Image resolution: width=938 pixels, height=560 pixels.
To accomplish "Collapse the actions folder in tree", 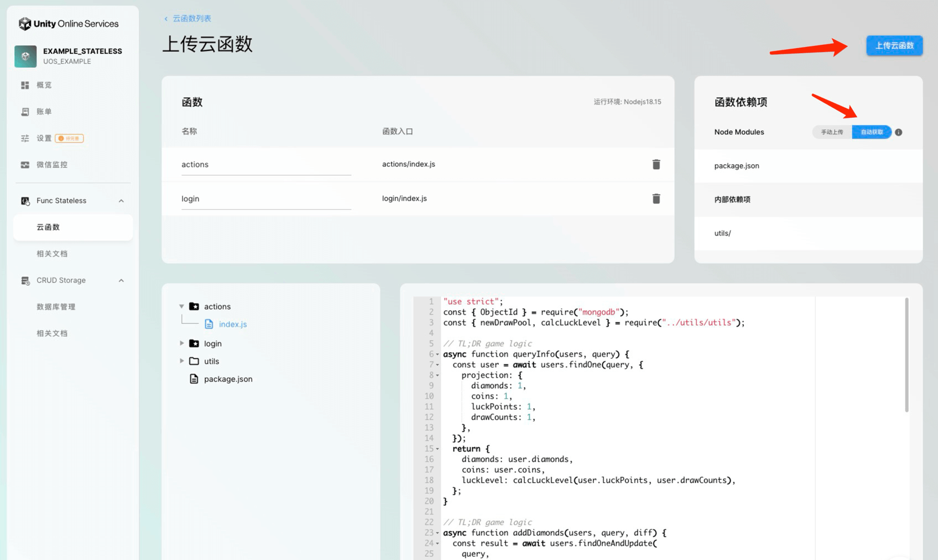I will point(181,306).
